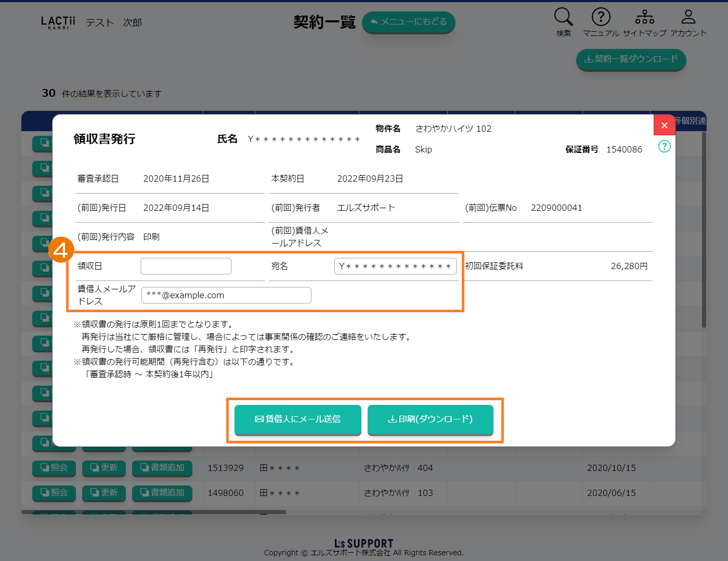Send receipt email to tenant

pos(297,419)
